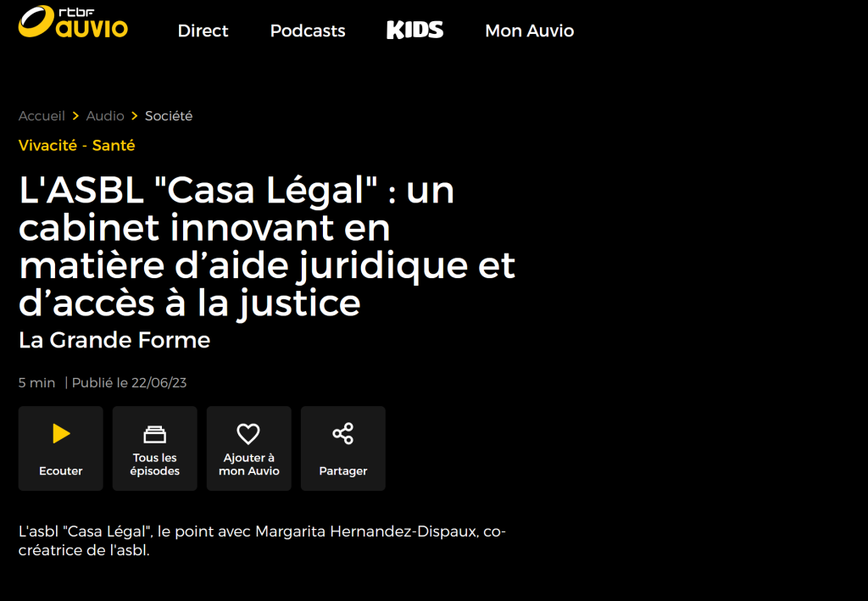The width and height of the screenshot is (868, 601).
Task: Select the Tous les épisodes button
Action: (x=155, y=448)
